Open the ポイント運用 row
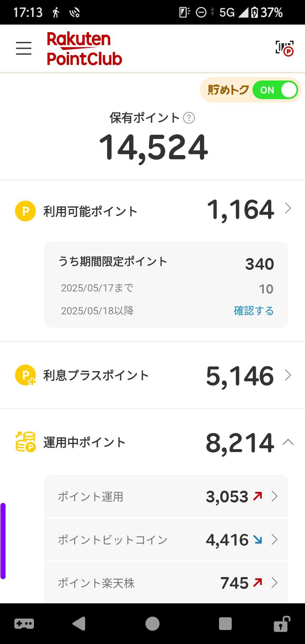305x644 pixels. coord(166,497)
